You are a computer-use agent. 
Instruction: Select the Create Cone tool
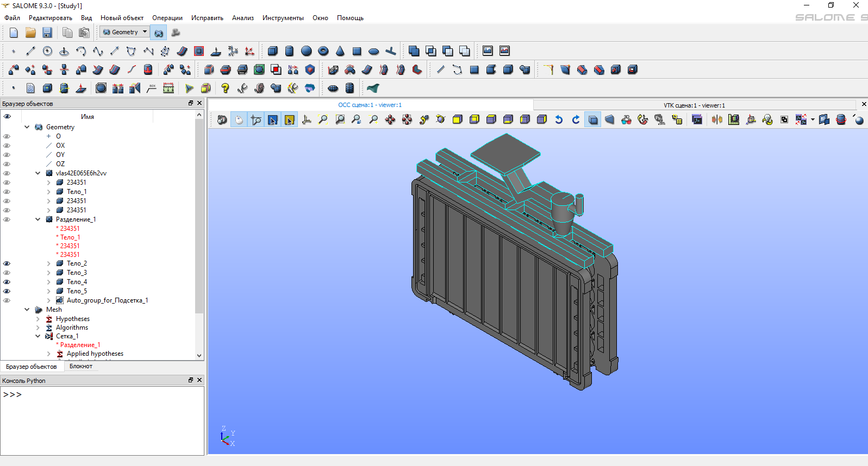pyautogui.click(x=340, y=51)
